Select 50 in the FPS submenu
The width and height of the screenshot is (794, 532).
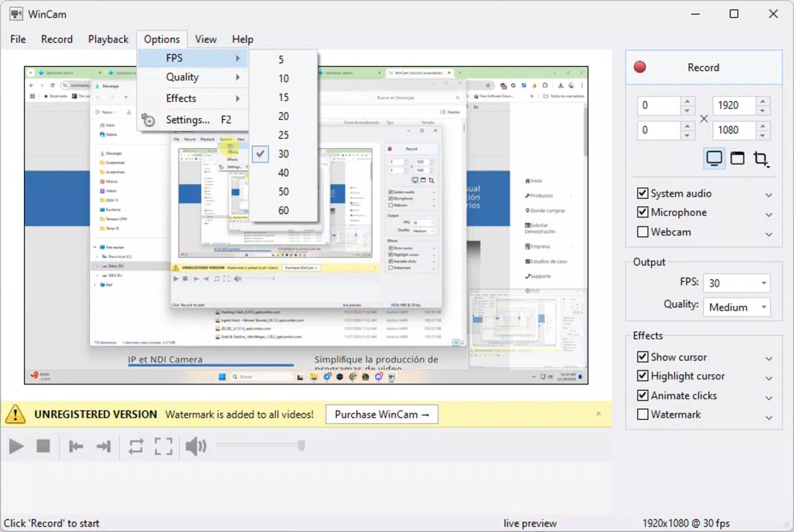pyautogui.click(x=283, y=192)
